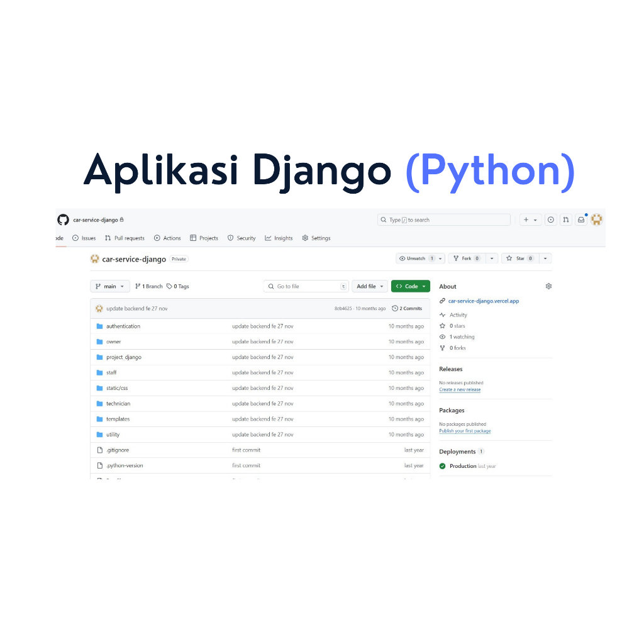
Task: Click the commit author avatar
Action: coord(99,308)
